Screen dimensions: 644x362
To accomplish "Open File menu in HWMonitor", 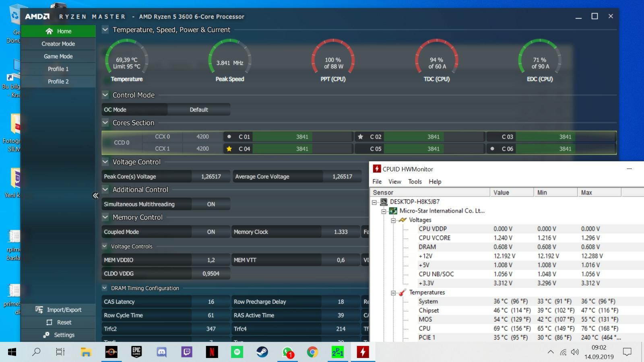I will 377,181.
